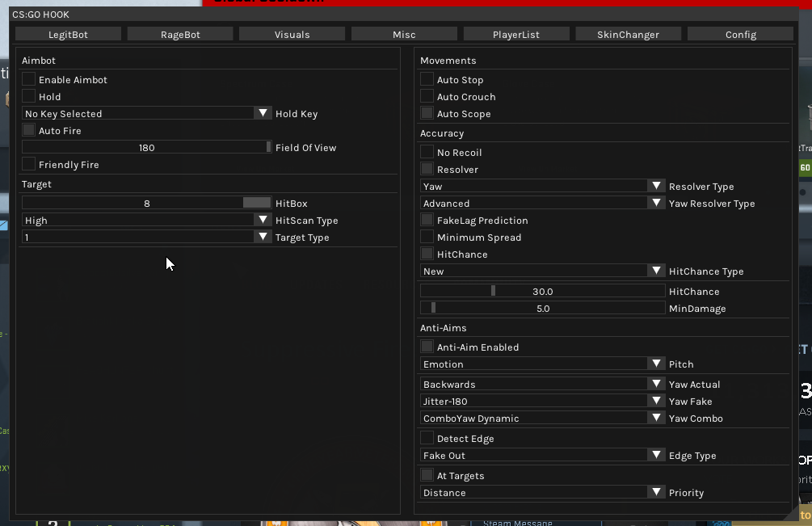The width and height of the screenshot is (812, 526).
Task: Expand the HitScan Type dropdown
Action: click(x=146, y=221)
